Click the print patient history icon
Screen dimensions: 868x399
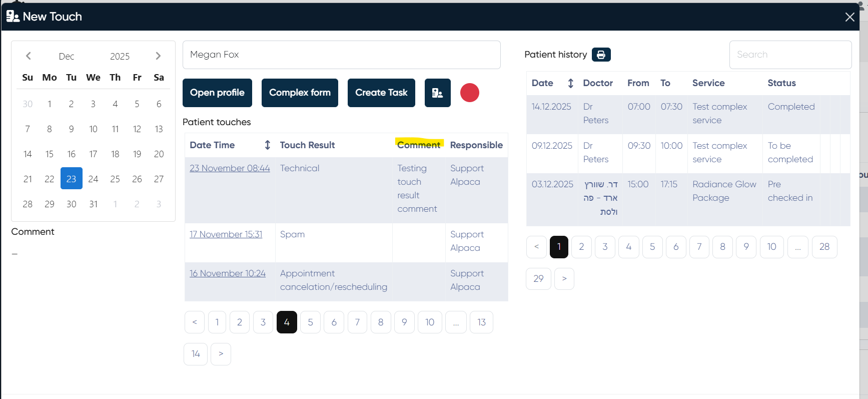pos(601,55)
